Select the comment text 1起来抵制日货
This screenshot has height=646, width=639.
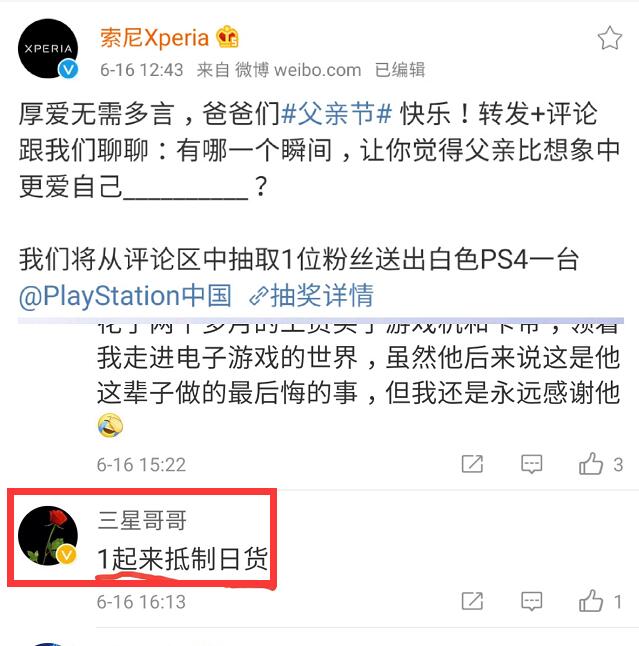tap(183, 559)
